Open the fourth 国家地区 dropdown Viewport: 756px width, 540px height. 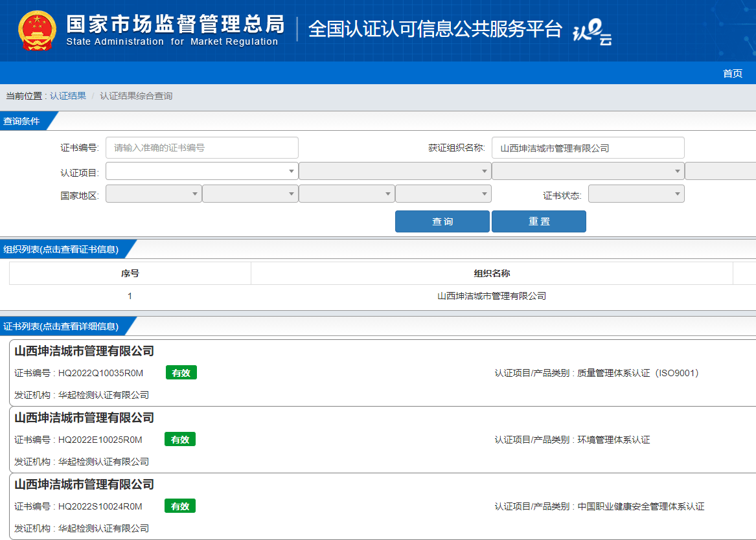443,194
